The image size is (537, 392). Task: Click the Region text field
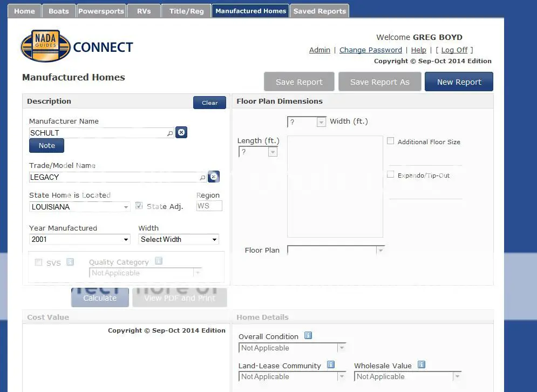coord(209,206)
